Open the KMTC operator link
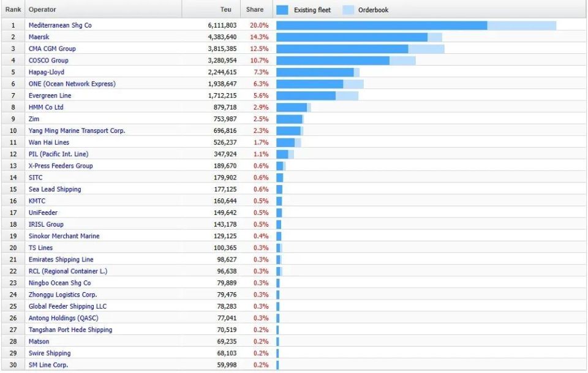 click(37, 201)
